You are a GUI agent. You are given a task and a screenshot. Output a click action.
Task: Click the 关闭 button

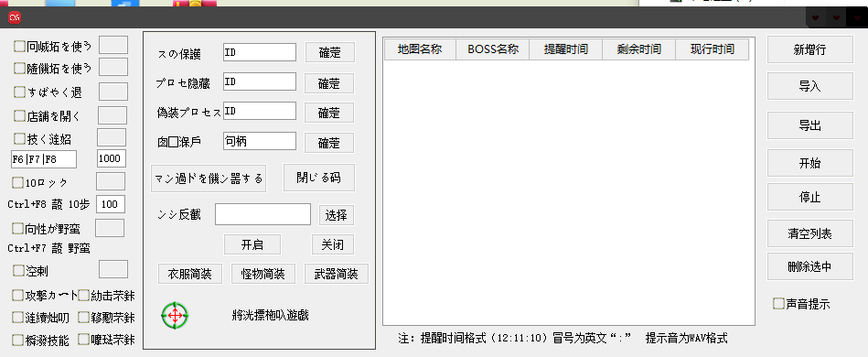click(x=333, y=244)
